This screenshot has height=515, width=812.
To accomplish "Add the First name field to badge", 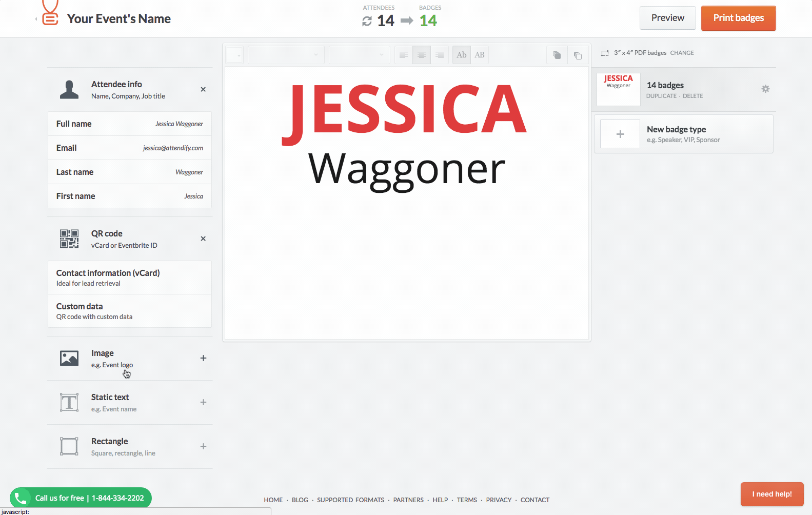I will point(130,196).
